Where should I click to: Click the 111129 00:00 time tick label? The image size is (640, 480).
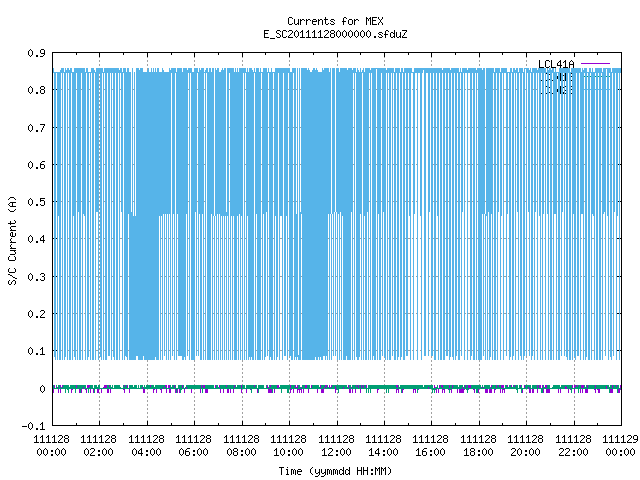pyautogui.click(x=620, y=446)
